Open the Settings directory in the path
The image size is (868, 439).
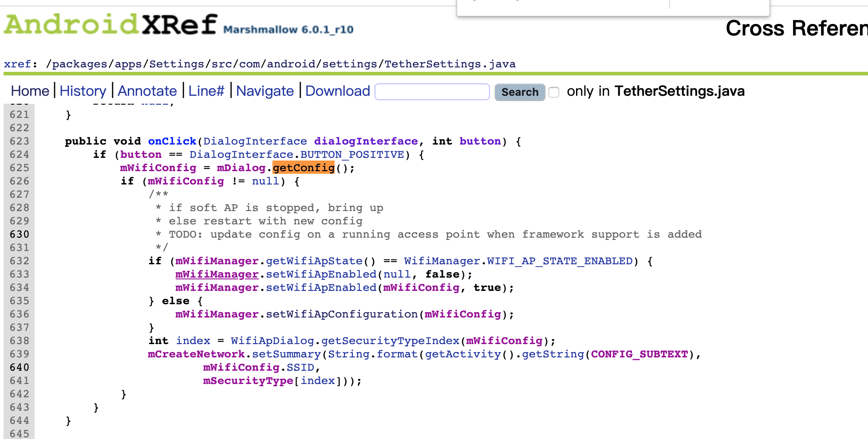(x=177, y=64)
